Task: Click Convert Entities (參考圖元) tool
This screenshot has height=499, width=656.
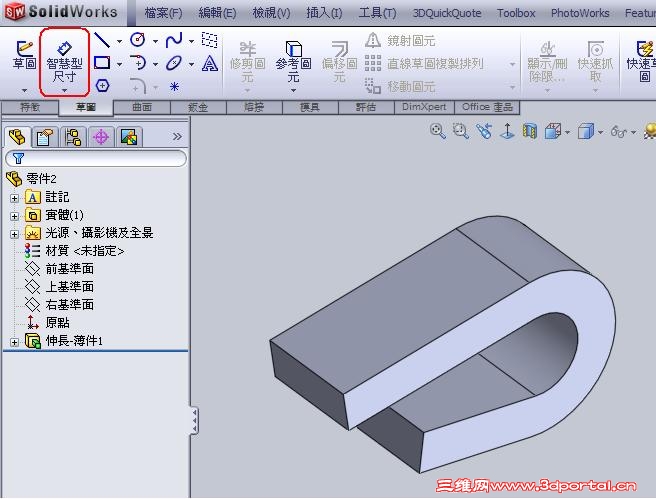Action: coord(293,61)
